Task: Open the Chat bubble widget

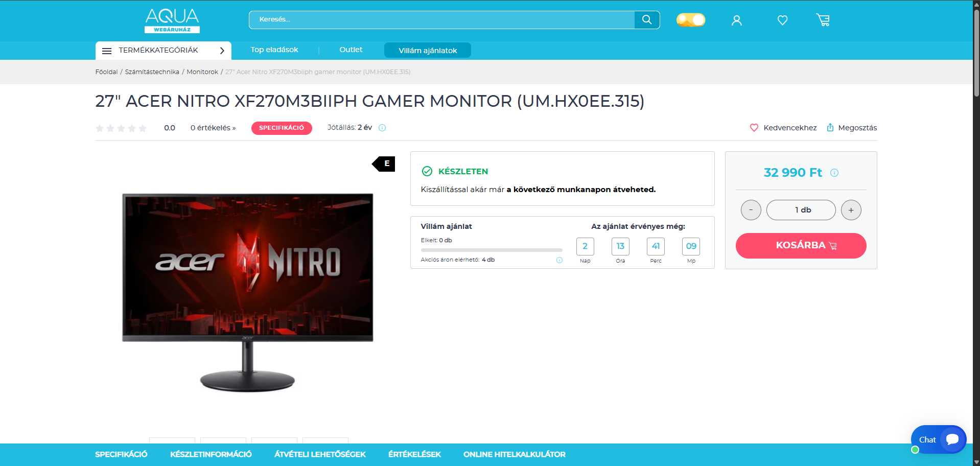Action: (939, 439)
